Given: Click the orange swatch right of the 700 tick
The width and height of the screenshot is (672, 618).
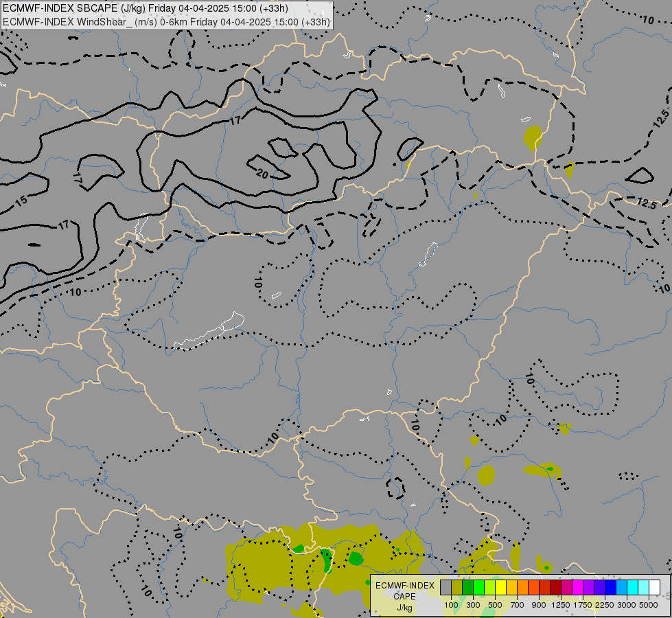Looking at the screenshot, I should click(x=523, y=588).
